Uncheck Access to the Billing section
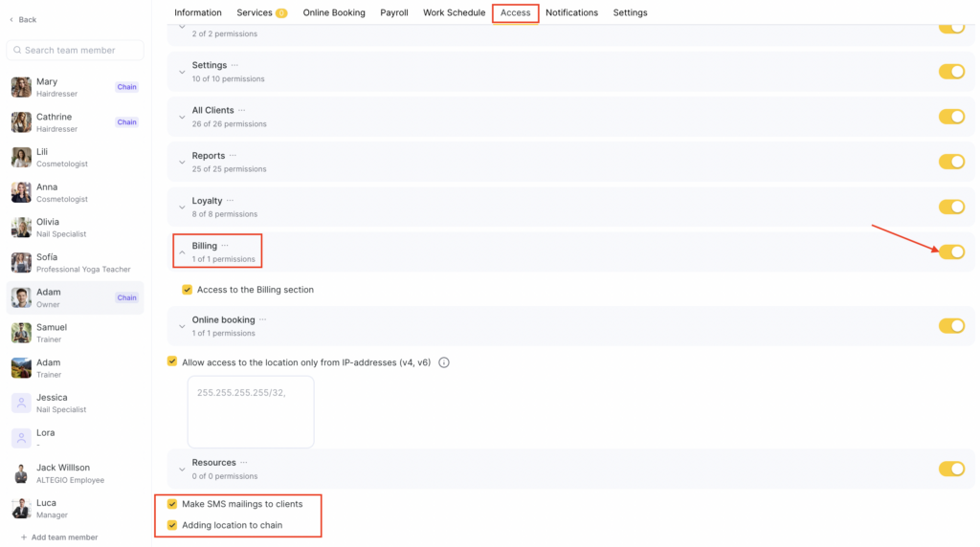Screen dimensions: 980x547 (x=188, y=290)
